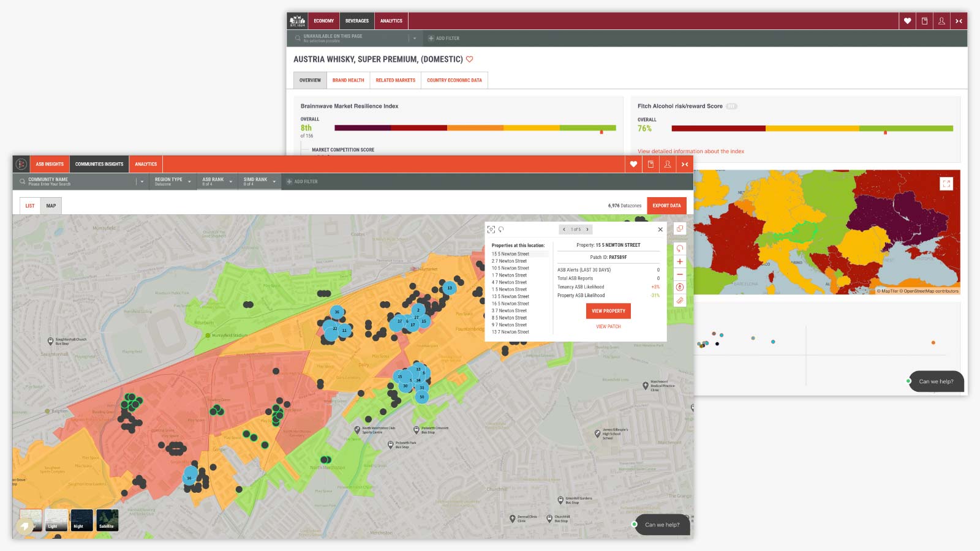Image resolution: width=980 pixels, height=551 pixels.
Task: Zoom out the map with the minus button
Action: click(x=680, y=274)
